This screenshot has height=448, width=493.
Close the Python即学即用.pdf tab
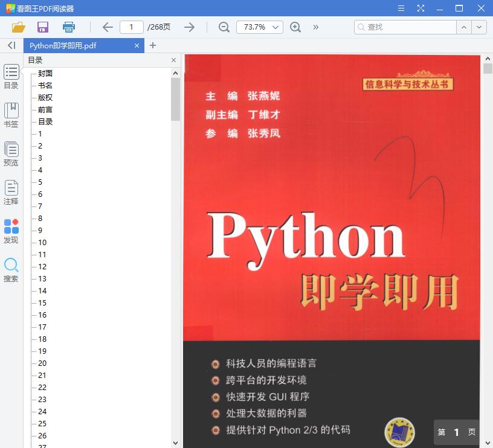pyautogui.click(x=137, y=46)
